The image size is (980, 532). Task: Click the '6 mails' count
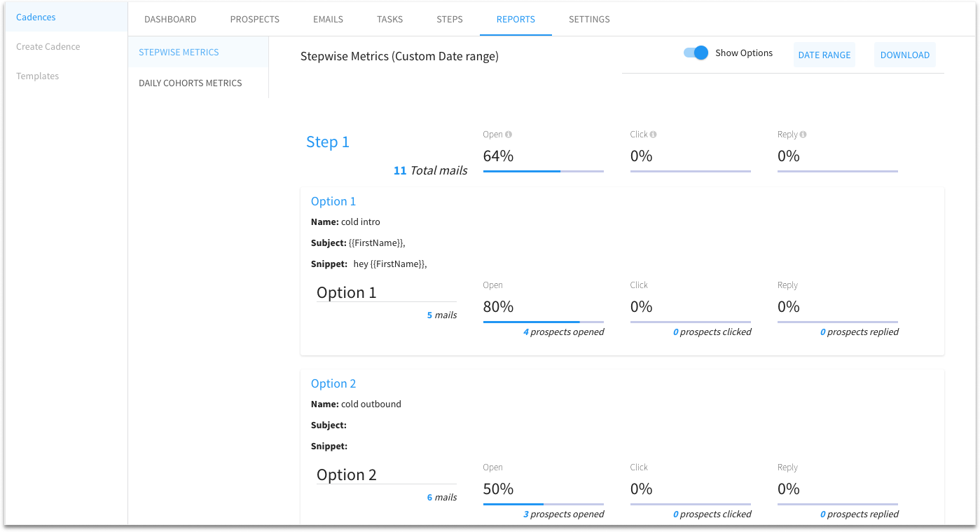pyautogui.click(x=442, y=498)
